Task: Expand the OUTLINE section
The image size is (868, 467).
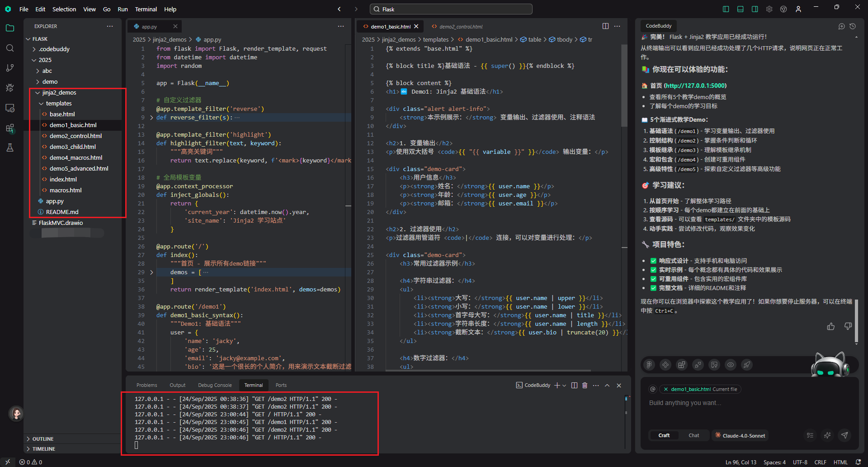Action: (42, 439)
